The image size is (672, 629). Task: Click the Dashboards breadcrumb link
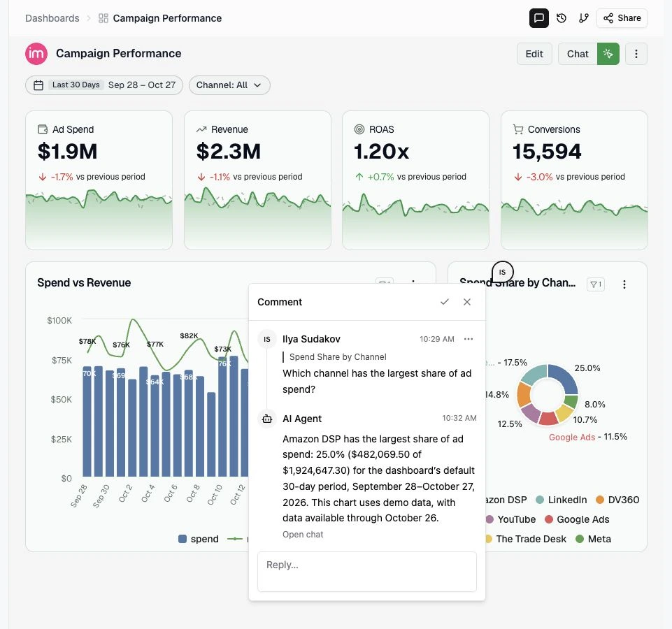(52, 18)
